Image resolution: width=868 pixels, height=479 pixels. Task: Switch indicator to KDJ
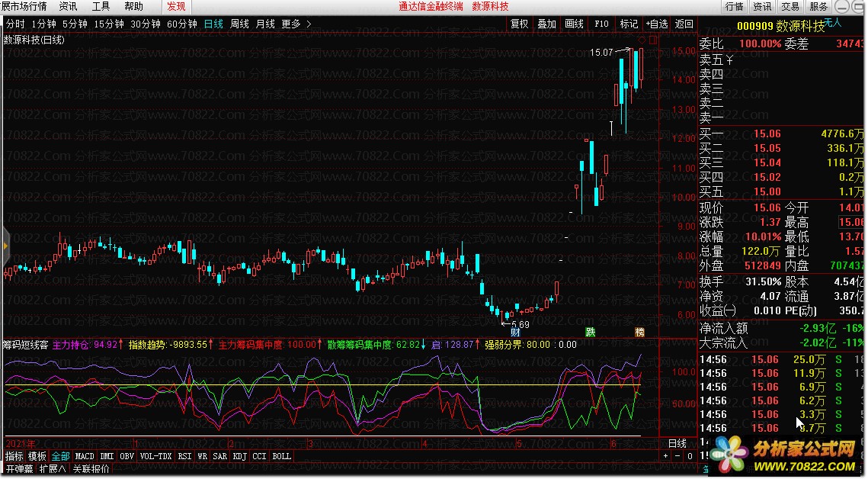[240, 456]
